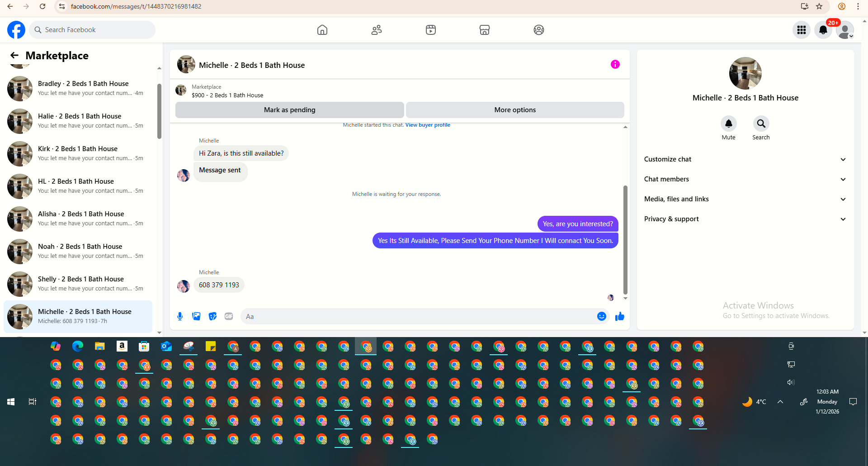Go to the Home feed icon
868x466 pixels.
click(322, 30)
